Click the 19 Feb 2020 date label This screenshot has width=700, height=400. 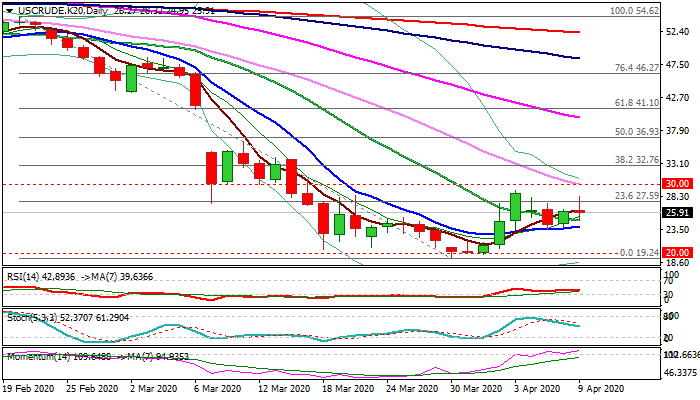(28, 389)
